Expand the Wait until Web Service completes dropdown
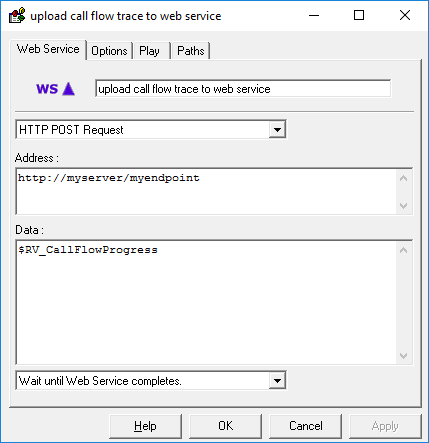429x443 pixels. 277,381
